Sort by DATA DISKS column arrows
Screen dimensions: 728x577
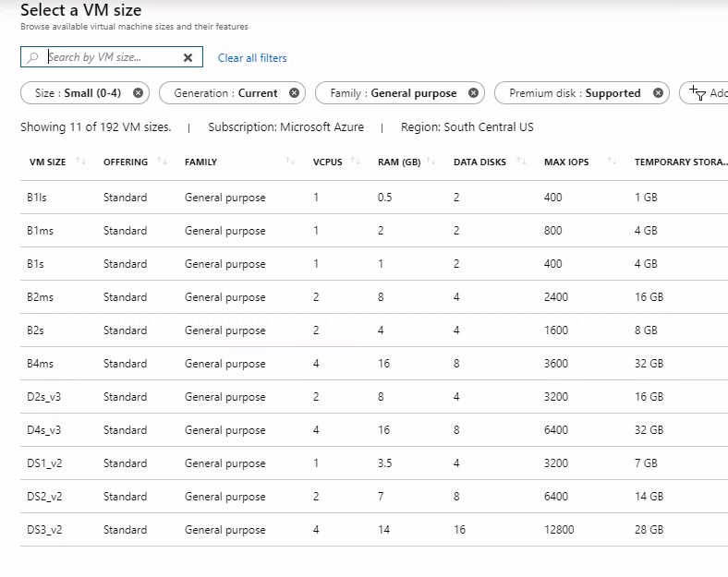(522, 161)
